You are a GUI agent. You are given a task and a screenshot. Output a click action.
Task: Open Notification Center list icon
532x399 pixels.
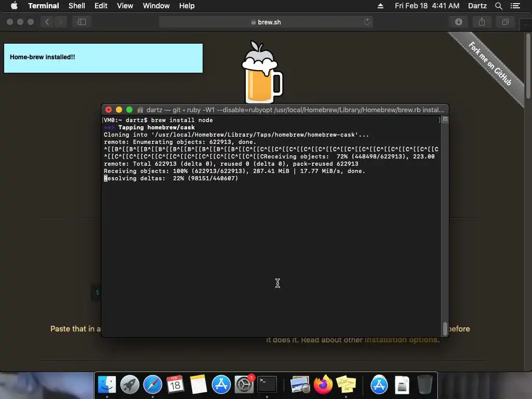click(x=515, y=6)
